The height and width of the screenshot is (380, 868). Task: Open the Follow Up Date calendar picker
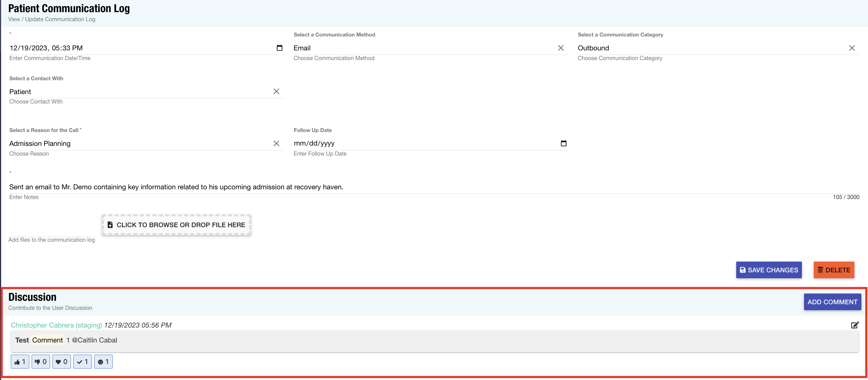pos(563,143)
